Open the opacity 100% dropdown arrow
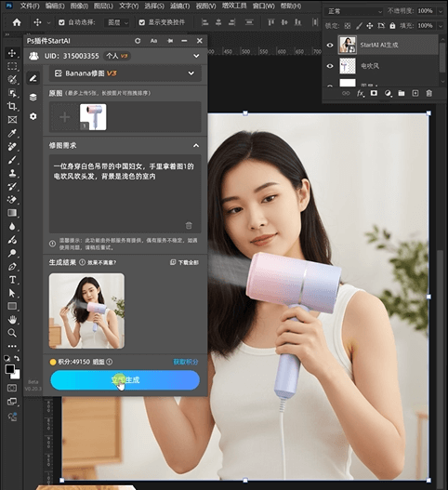Viewport: 448px width, 490px height. [441, 11]
